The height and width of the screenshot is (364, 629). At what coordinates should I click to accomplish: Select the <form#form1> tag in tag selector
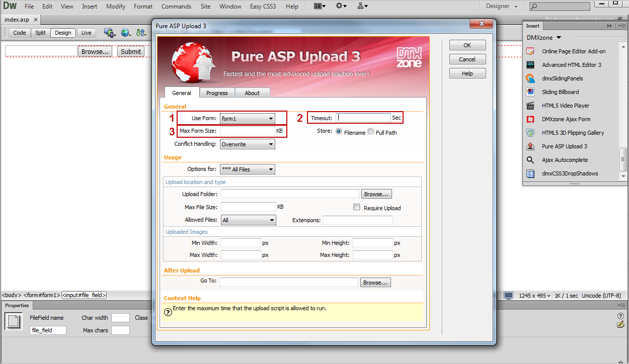[42, 296]
